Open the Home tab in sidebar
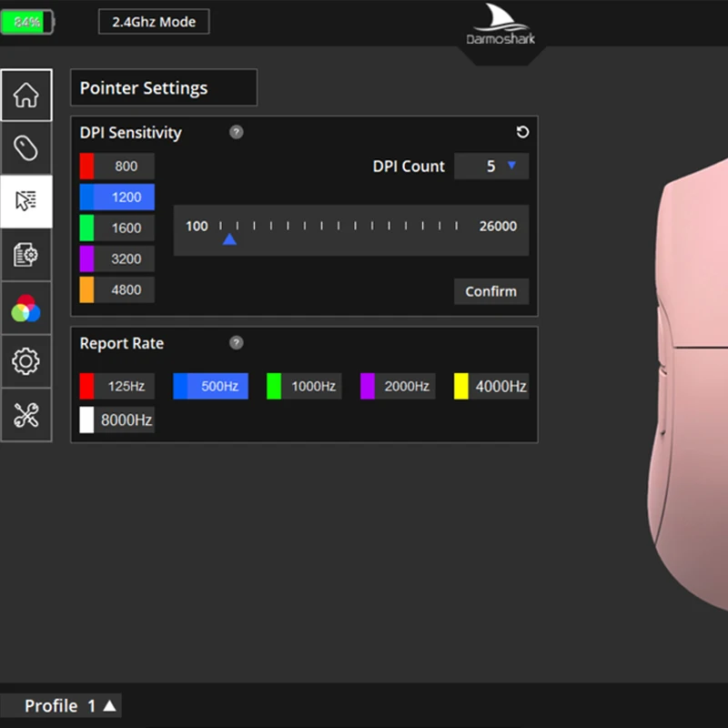Screen dimensions: 728x728 pyautogui.click(x=26, y=96)
